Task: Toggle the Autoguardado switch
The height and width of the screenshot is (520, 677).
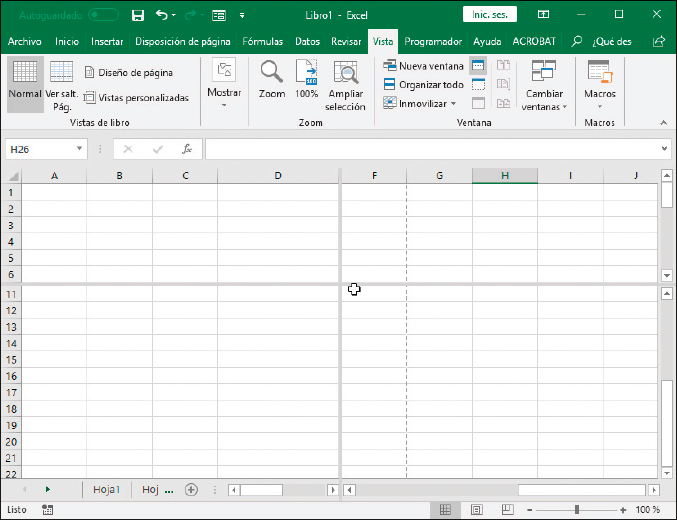Action: pos(103,15)
